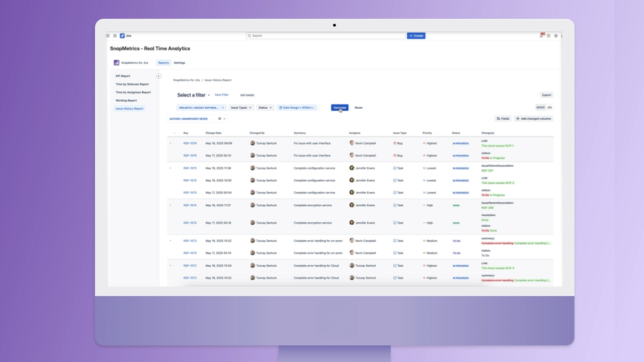Focus the Jira Search field

[x=326, y=35]
